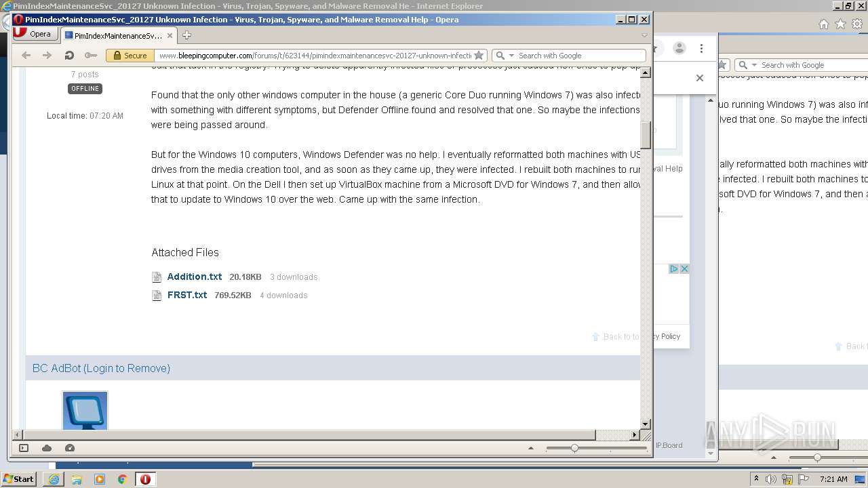868x488 pixels.
Task: Click the IP.Board footer link
Action: pos(669,445)
